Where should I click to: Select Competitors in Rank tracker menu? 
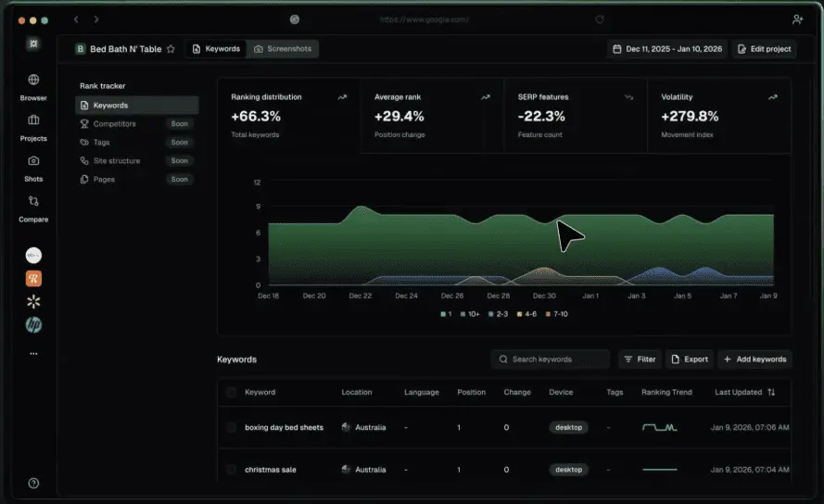[136, 123]
